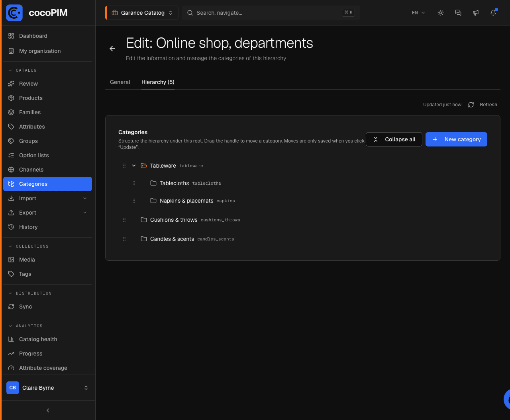Grab the Tablecloths drag handle
Viewport: 510px width, 420px height.
(x=134, y=183)
